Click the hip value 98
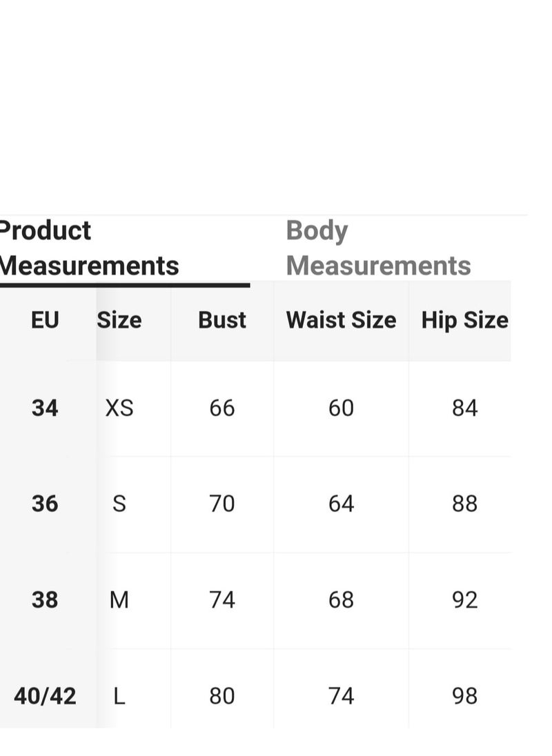The image size is (552, 756). click(x=465, y=696)
